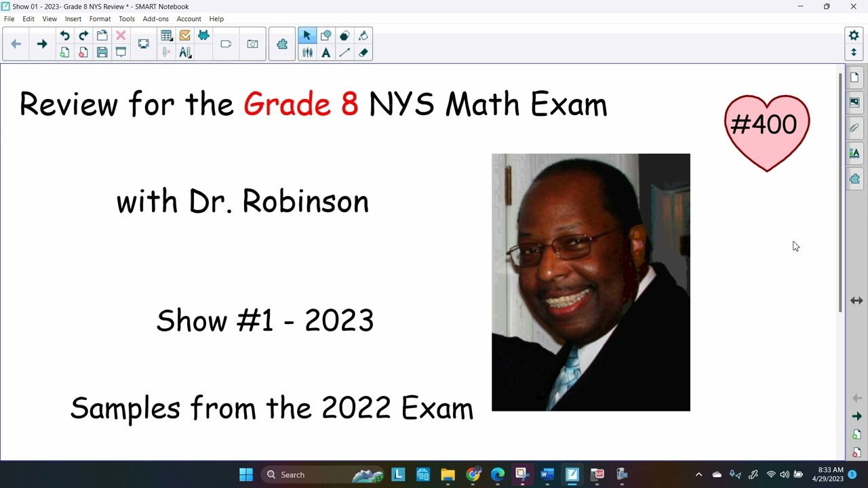
Task: Open the Help menu
Action: pyautogui.click(x=216, y=19)
